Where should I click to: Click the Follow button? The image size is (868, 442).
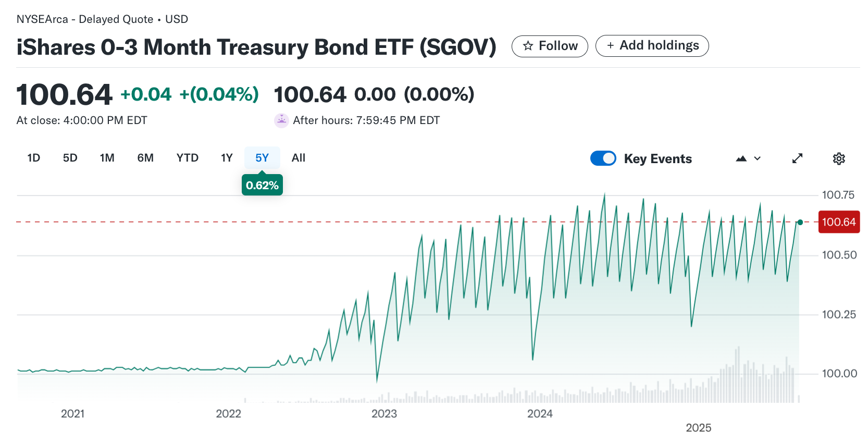click(x=550, y=46)
